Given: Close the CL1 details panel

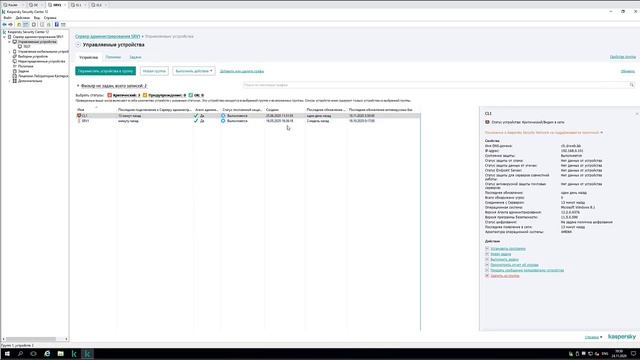Looking at the screenshot, I should pos(636,113).
